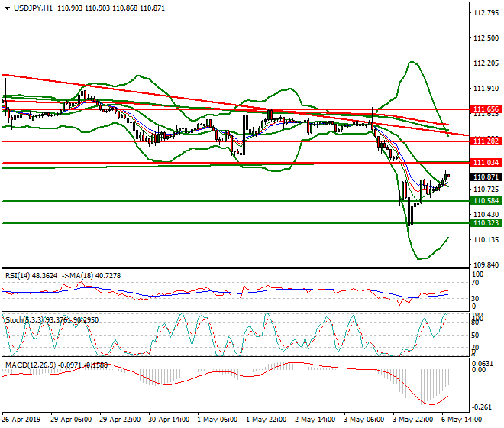Click the 29 Apr 06:00 time axis label
This screenshot has width=504, height=428.
coord(71,420)
